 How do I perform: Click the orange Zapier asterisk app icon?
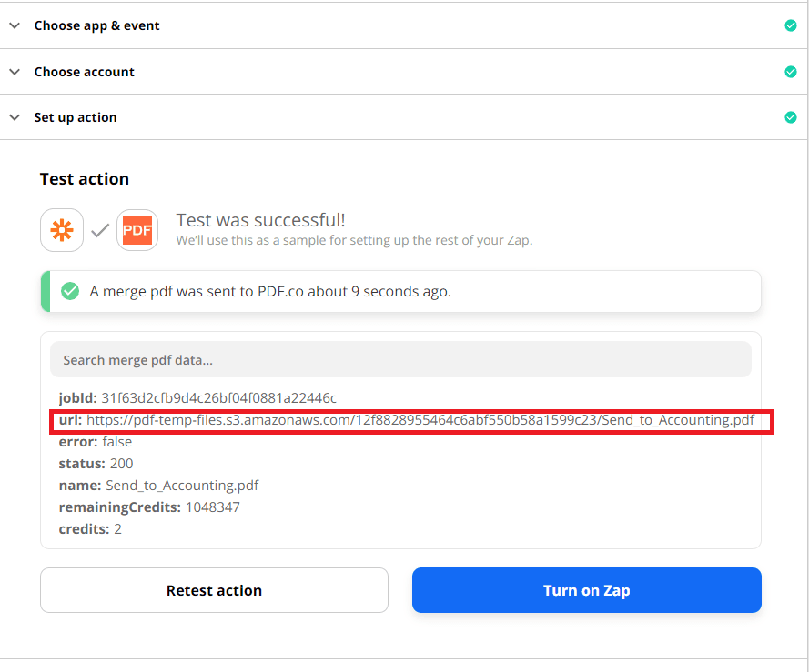[62, 230]
